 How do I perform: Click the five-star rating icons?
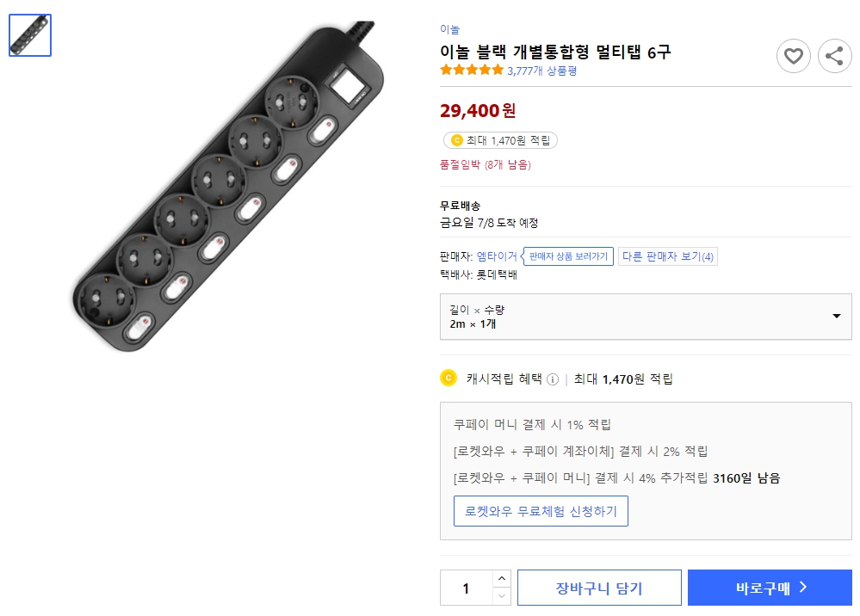coord(472,71)
